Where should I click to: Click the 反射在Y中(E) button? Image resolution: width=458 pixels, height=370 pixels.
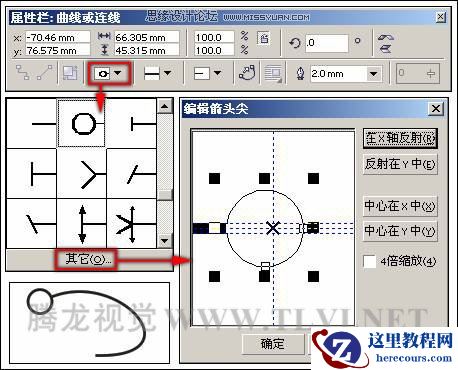[400, 164]
